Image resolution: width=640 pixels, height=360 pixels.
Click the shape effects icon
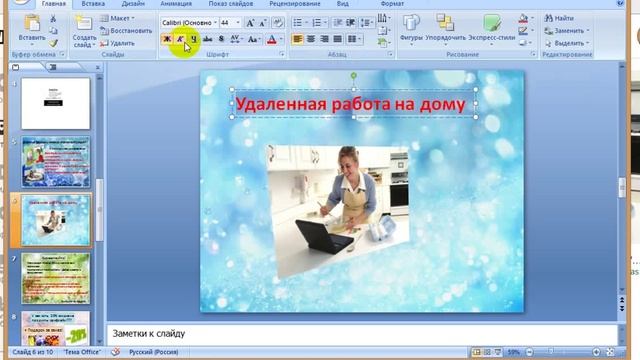tap(524, 42)
